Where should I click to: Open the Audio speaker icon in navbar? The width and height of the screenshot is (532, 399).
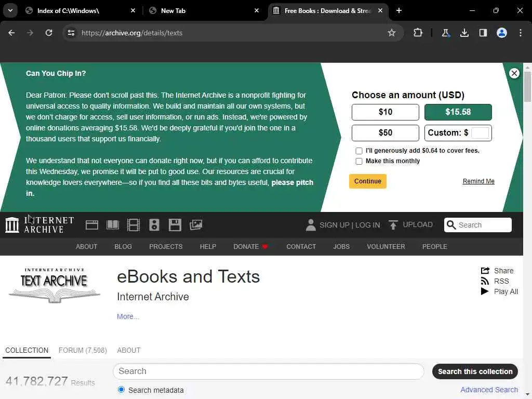pos(154,225)
